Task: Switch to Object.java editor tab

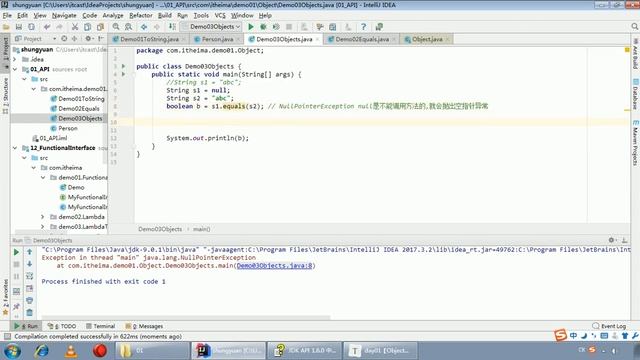Action: tap(427, 39)
